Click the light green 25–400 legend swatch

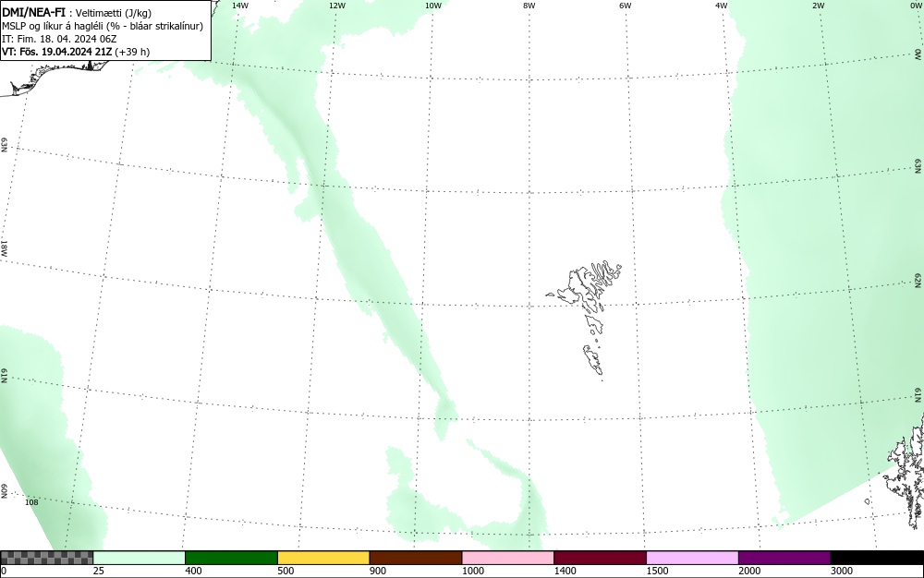(140, 558)
